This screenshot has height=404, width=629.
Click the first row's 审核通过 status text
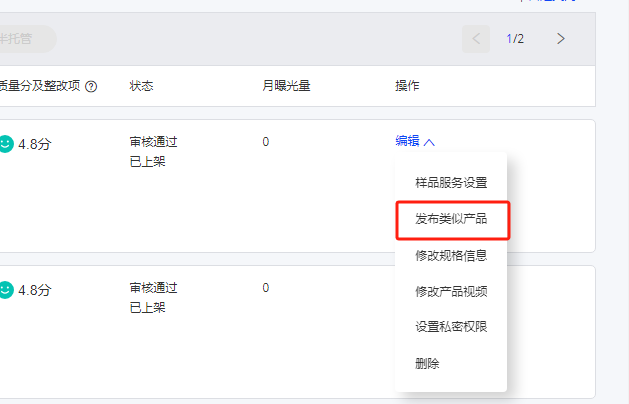pyautogui.click(x=153, y=142)
